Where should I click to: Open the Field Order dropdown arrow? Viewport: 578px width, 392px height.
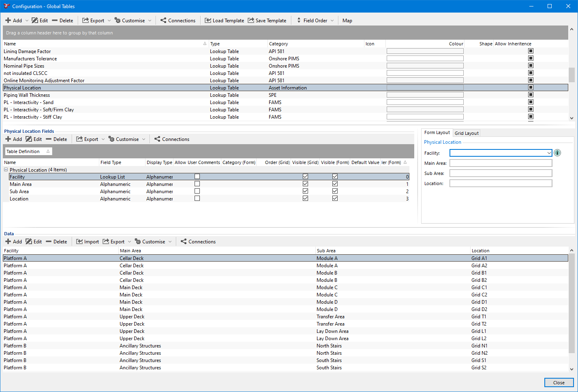coord(332,21)
